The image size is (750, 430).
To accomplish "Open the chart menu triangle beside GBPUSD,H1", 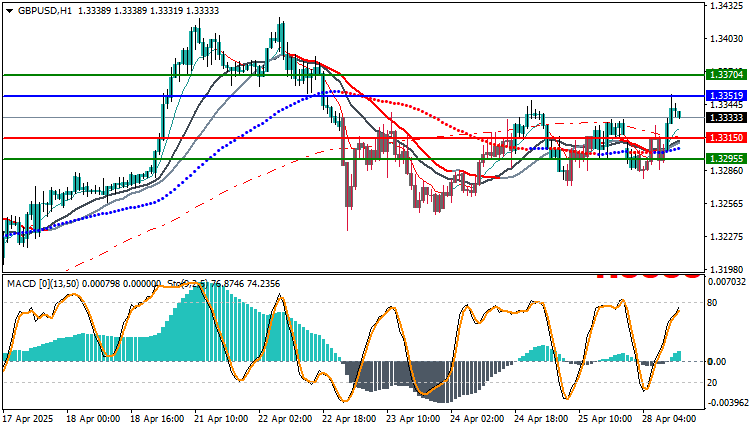I will (x=9, y=11).
